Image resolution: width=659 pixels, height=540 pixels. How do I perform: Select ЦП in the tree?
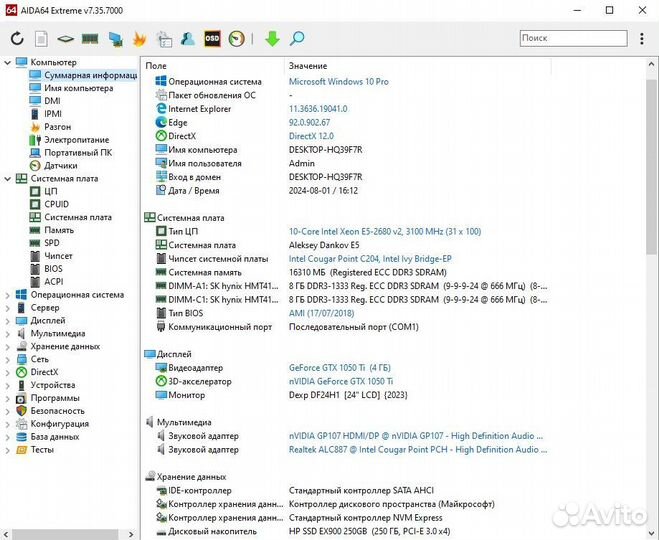(50, 191)
